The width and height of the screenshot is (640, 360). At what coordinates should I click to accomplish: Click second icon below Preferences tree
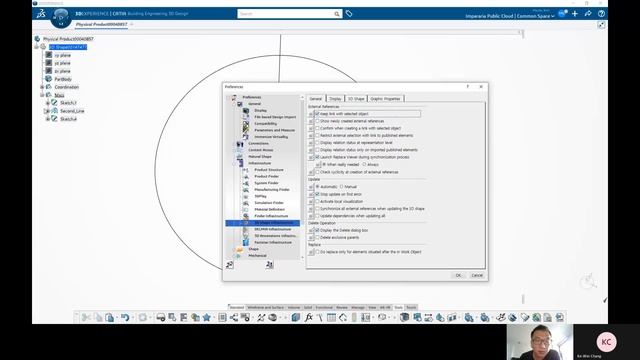click(x=269, y=265)
